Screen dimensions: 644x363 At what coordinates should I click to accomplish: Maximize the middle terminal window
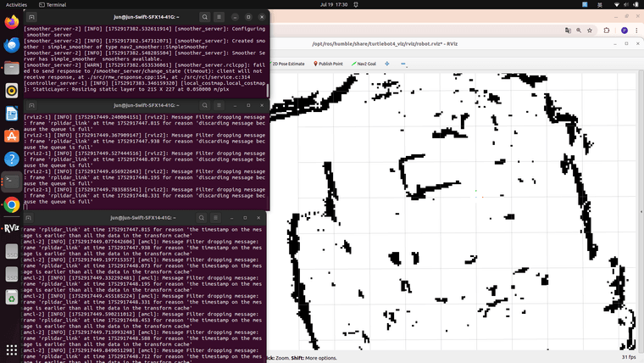pyautogui.click(x=248, y=106)
